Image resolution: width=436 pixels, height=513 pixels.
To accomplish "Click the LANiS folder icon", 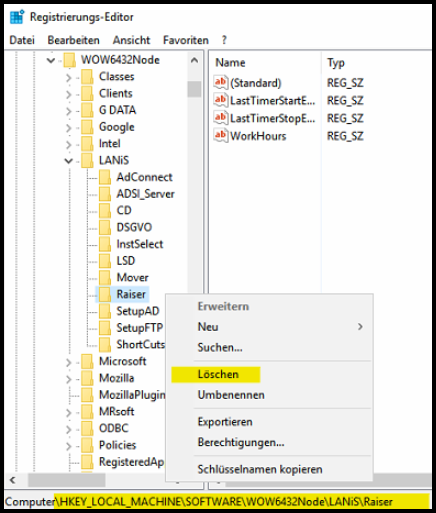I will (87, 160).
